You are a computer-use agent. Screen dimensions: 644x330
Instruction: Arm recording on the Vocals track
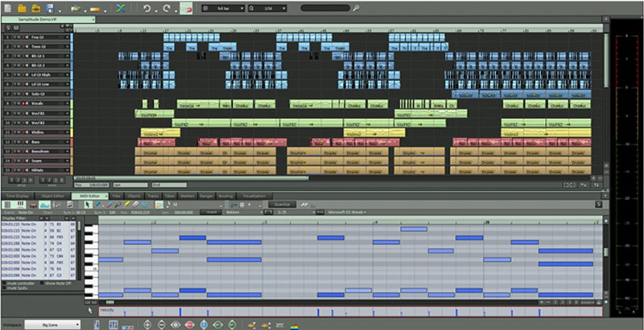point(23,104)
